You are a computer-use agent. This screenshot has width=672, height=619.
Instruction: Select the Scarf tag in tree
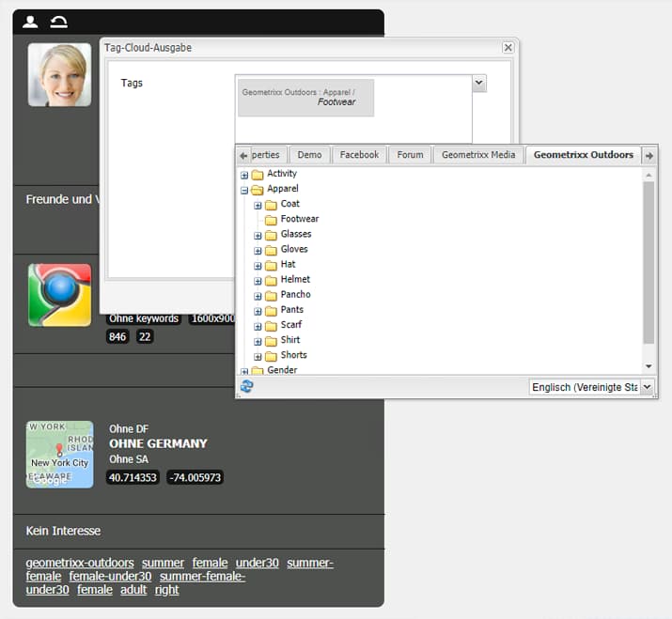[x=291, y=325]
